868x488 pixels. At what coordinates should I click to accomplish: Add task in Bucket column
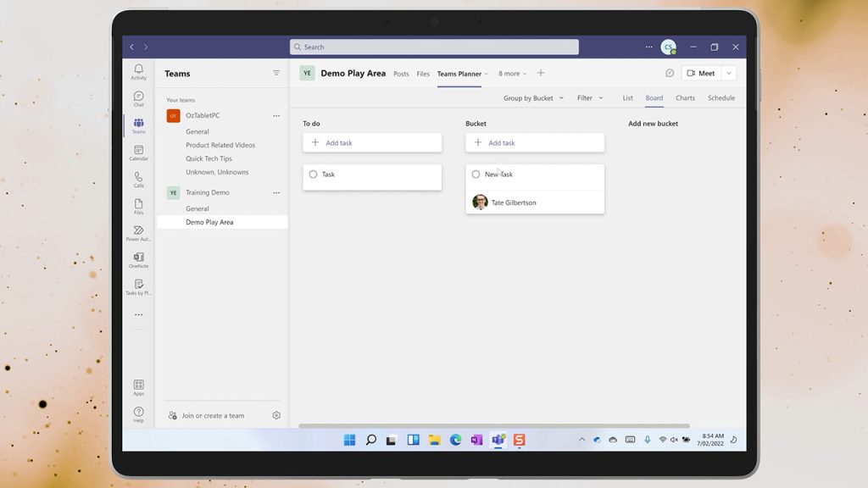pyautogui.click(x=535, y=142)
